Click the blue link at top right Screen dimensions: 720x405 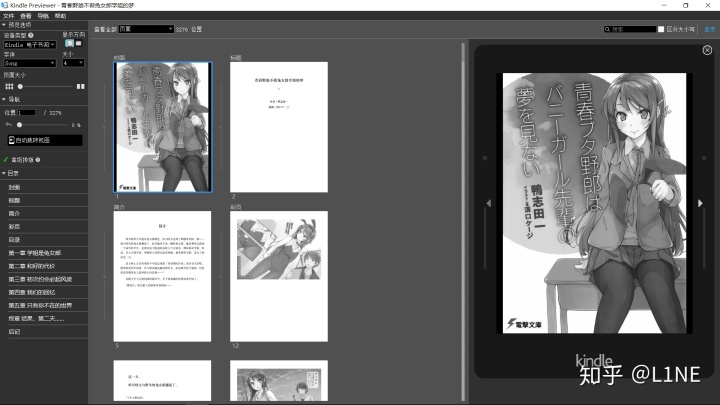click(709, 29)
